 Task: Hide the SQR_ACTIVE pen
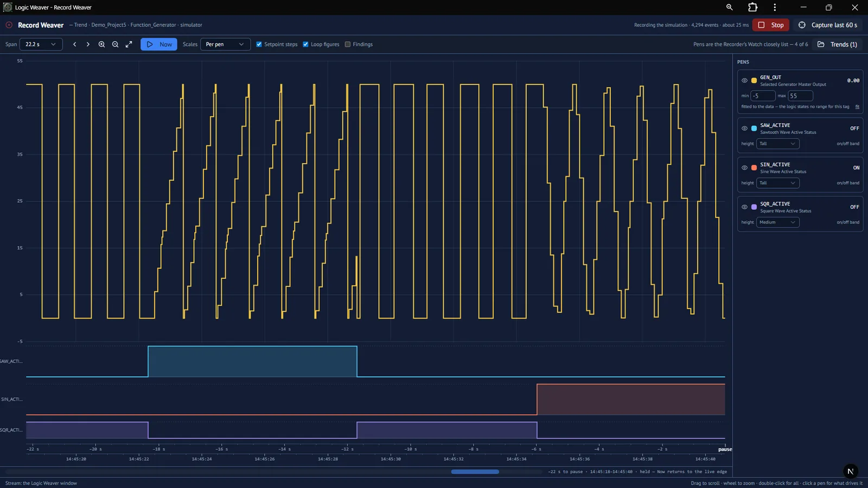(744, 207)
